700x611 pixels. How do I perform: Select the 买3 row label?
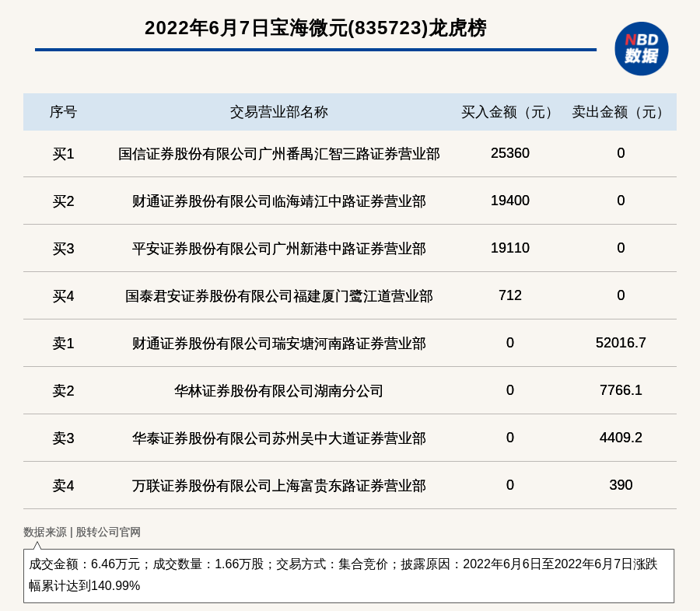63,249
